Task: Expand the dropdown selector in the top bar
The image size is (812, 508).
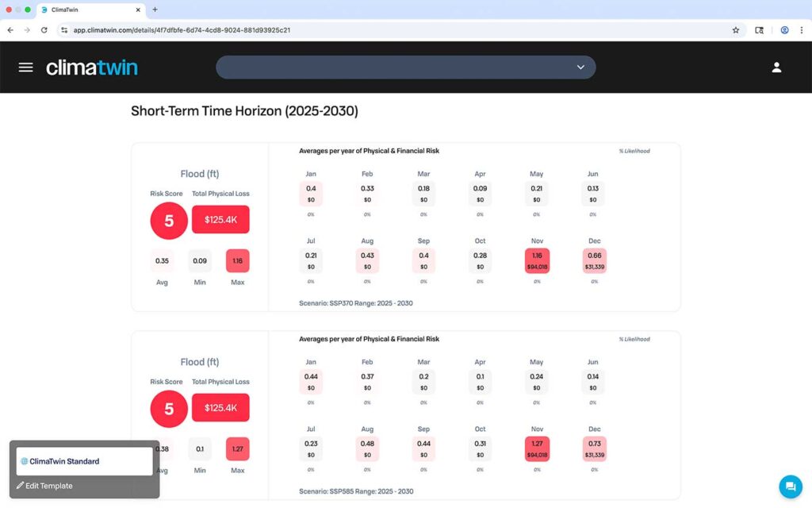Action: pos(580,67)
